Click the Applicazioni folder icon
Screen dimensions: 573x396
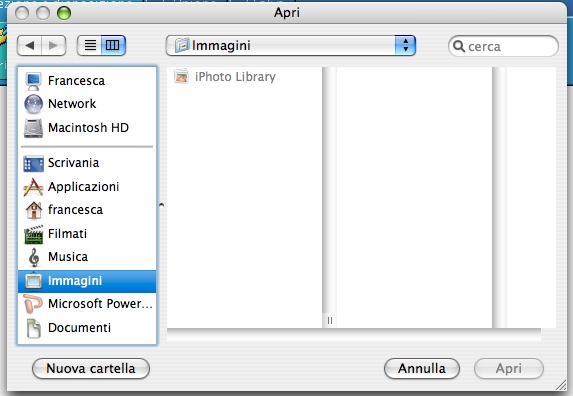point(33,187)
